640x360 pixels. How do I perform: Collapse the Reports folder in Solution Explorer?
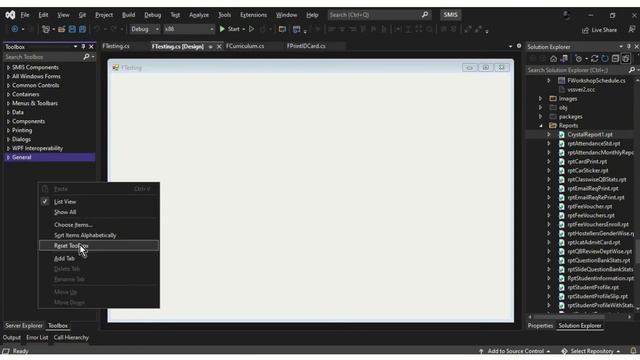541,125
